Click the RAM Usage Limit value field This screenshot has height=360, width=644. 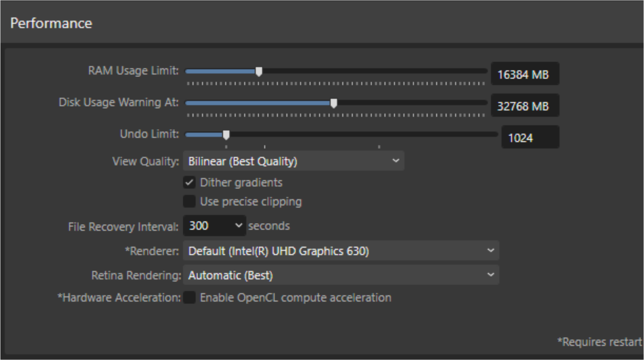click(525, 74)
